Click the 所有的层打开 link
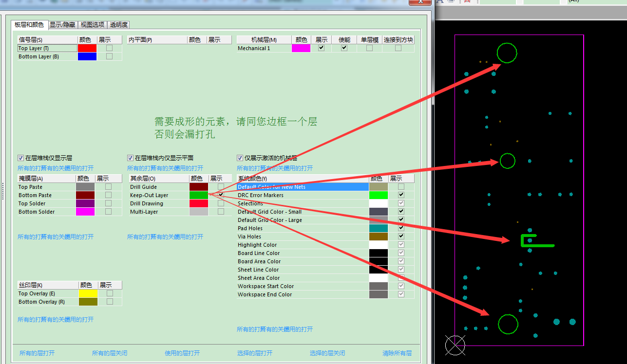627x364 pixels. point(37,353)
